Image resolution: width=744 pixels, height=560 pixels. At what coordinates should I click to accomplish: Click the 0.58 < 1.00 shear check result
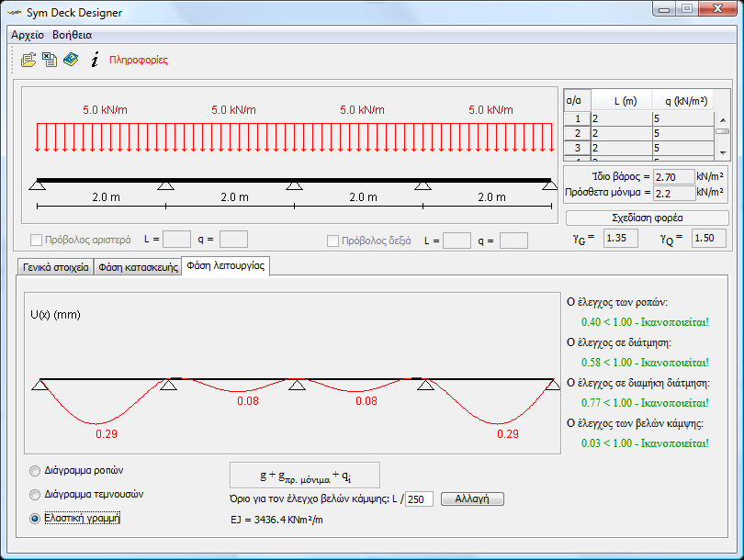point(645,363)
